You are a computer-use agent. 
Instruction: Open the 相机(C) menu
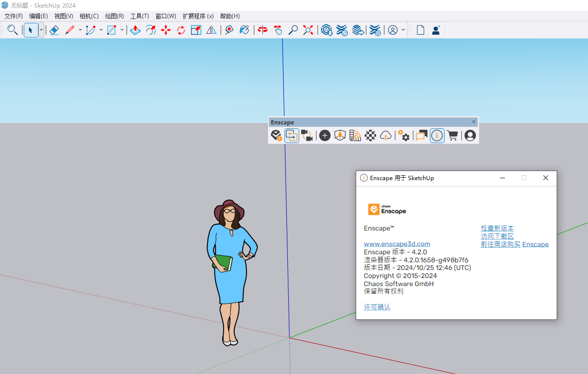click(x=89, y=16)
